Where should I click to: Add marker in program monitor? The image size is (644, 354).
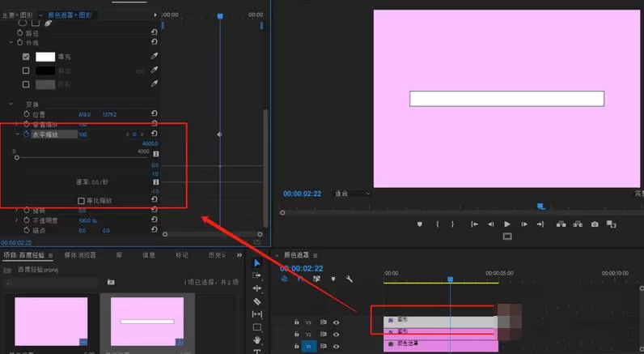click(x=419, y=224)
